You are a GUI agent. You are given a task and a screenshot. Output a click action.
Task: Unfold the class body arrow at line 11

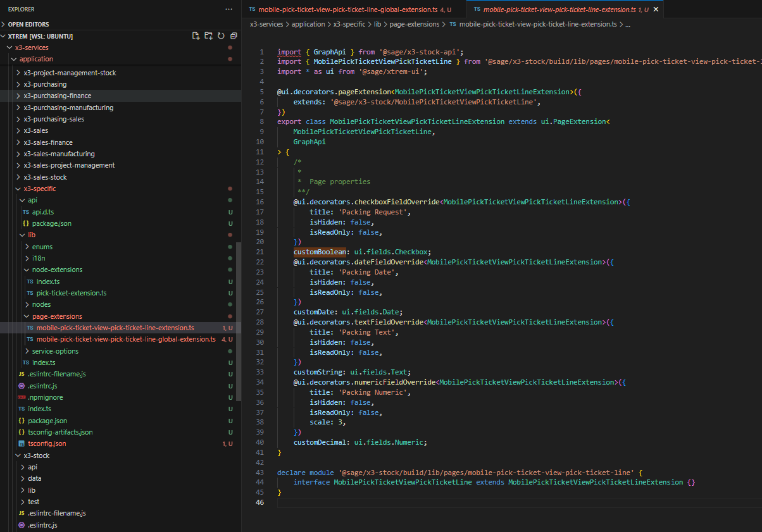pyautogui.click(x=279, y=152)
